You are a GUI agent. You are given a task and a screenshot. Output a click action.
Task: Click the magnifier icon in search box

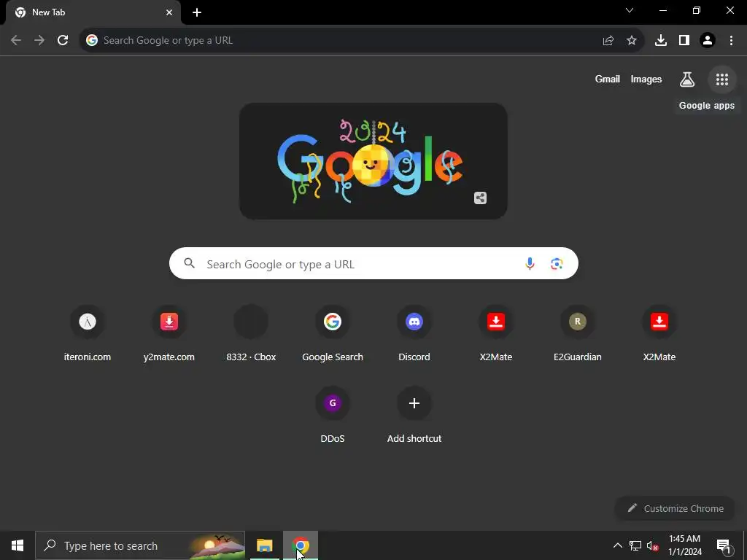pos(190,263)
